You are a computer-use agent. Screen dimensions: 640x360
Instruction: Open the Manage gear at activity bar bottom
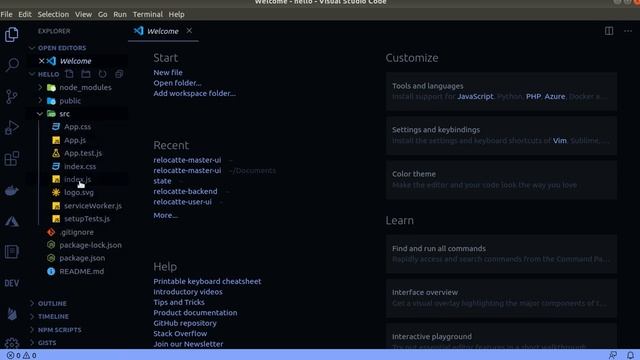(x=11, y=343)
